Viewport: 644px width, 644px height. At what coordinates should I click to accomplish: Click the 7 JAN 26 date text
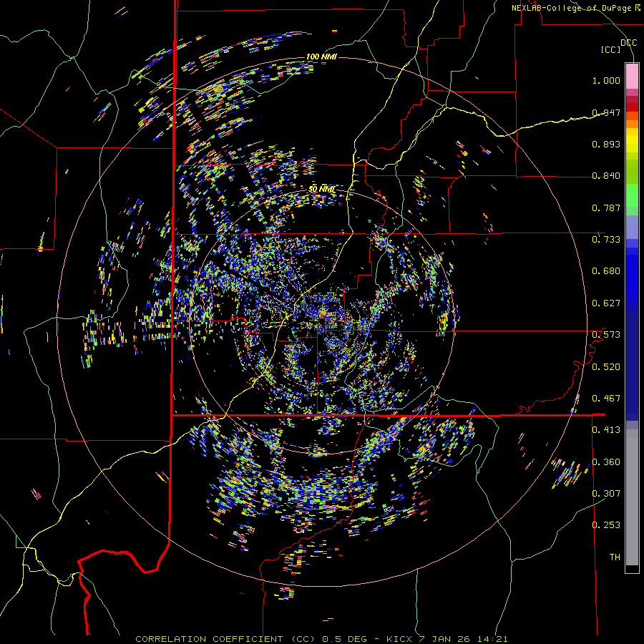click(x=444, y=639)
